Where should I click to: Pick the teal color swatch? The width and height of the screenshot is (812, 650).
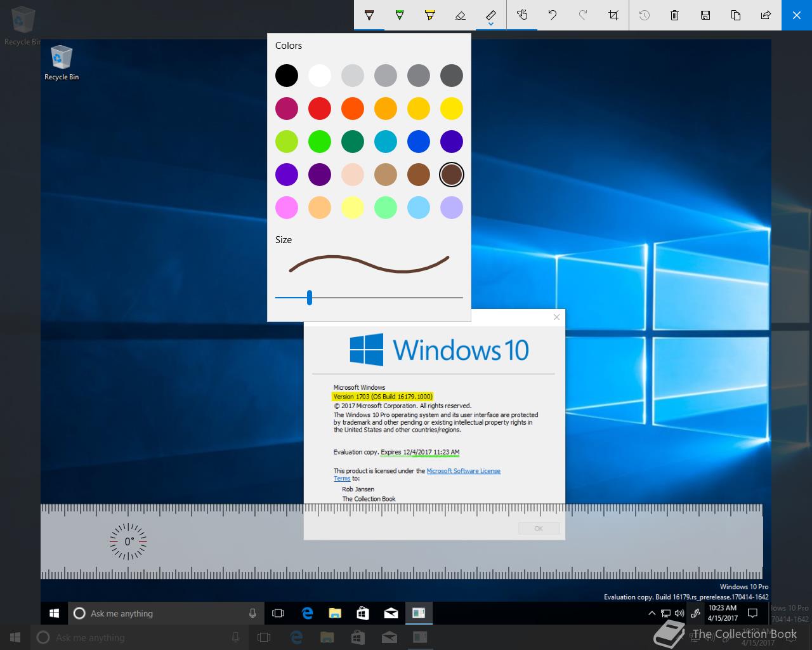click(386, 142)
